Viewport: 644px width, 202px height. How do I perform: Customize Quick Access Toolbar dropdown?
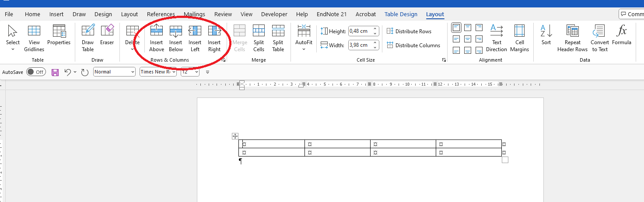click(208, 72)
